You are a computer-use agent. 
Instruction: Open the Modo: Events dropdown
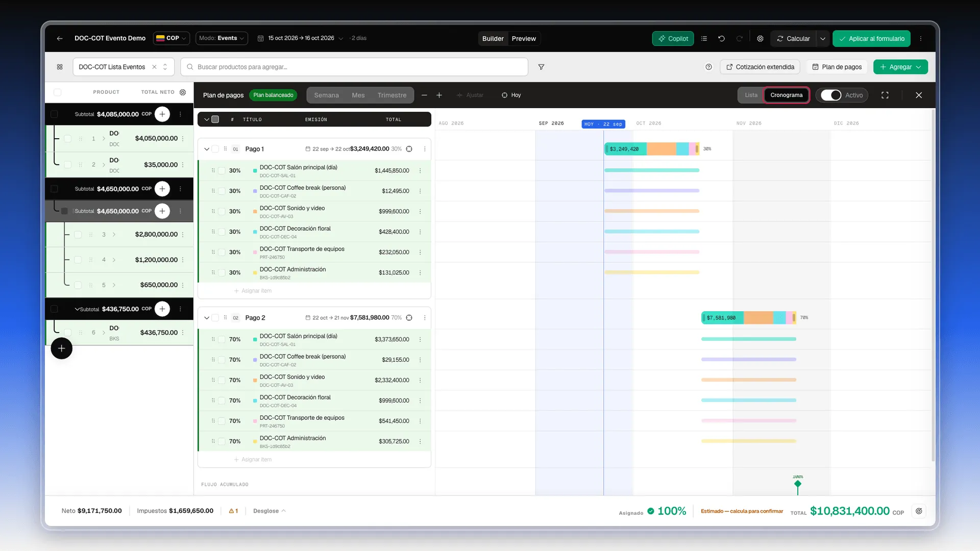click(x=222, y=38)
